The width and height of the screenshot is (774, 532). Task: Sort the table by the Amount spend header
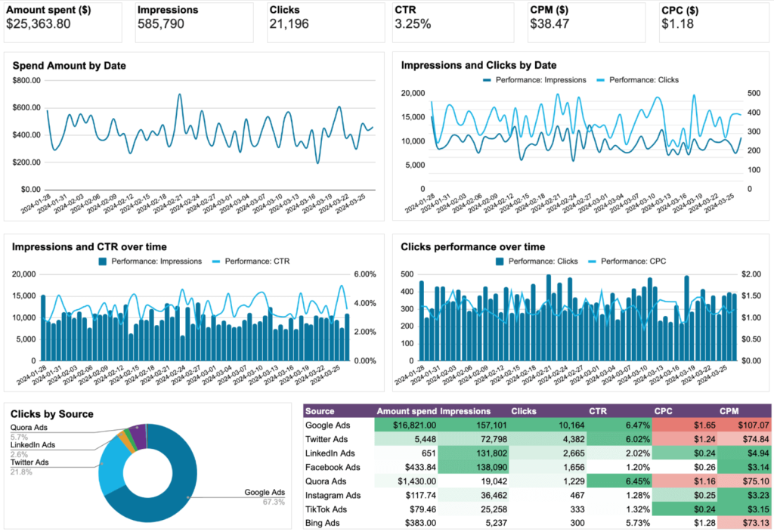pos(407,410)
